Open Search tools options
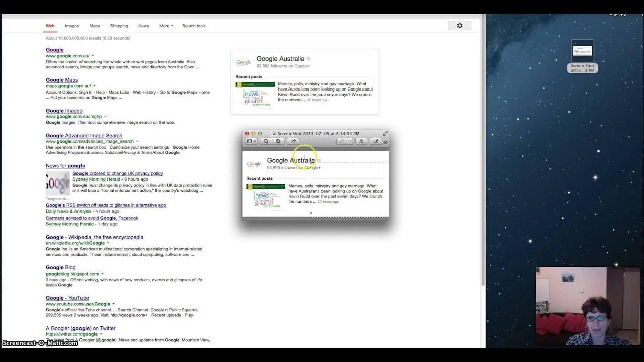Viewport: 644px width, 362px height. pyautogui.click(x=194, y=26)
